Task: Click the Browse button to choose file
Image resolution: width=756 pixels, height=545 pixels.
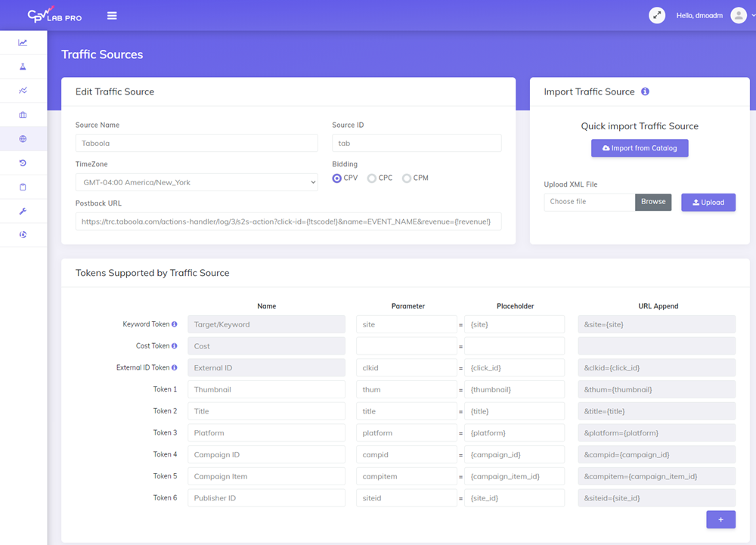Action: click(653, 202)
